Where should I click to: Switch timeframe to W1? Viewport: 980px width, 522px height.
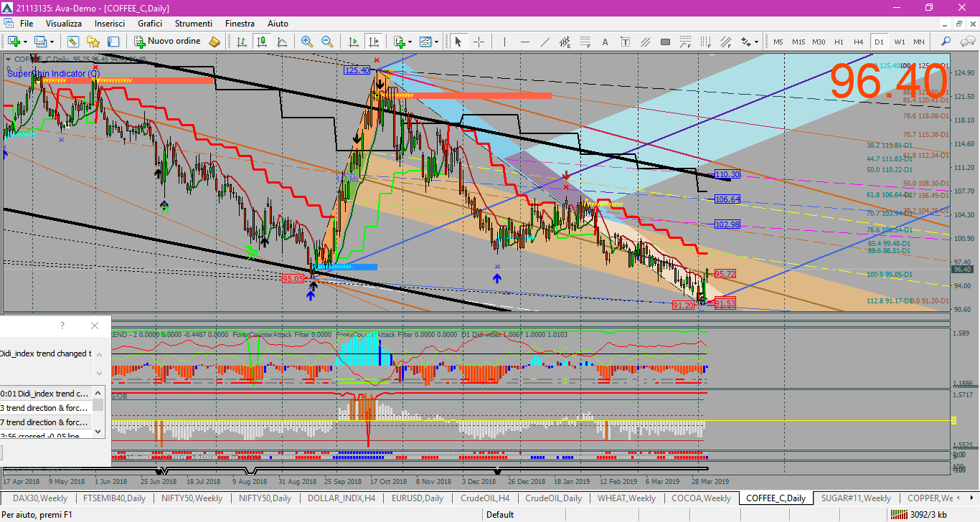tap(900, 42)
